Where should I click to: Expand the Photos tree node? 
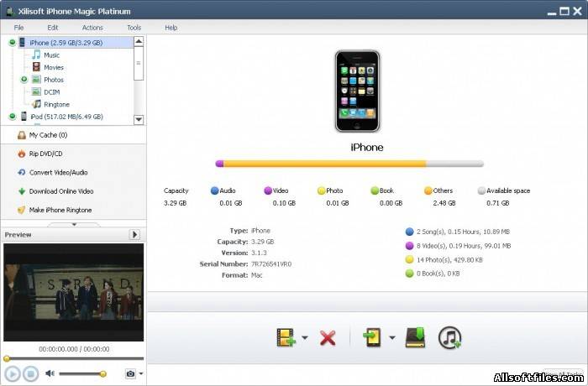[x=24, y=79]
